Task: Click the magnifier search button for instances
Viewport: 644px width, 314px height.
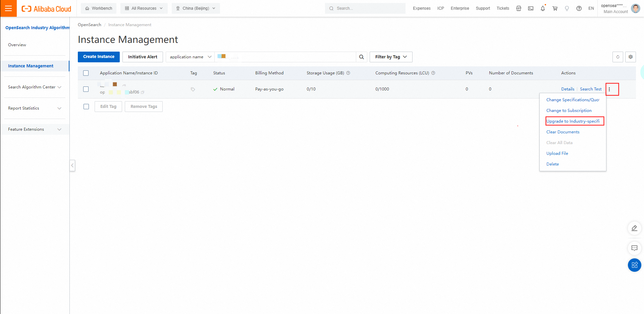Action: (362, 57)
